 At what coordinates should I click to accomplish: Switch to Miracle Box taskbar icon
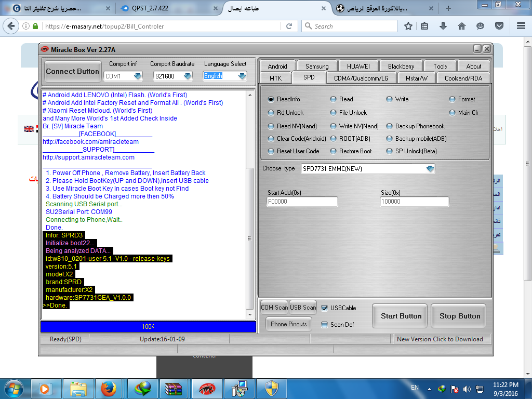tap(207, 389)
